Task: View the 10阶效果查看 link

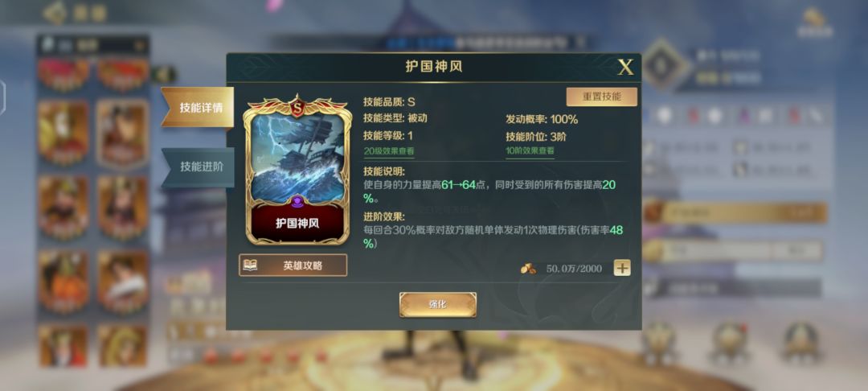Action: pyautogui.click(x=530, y=150)
